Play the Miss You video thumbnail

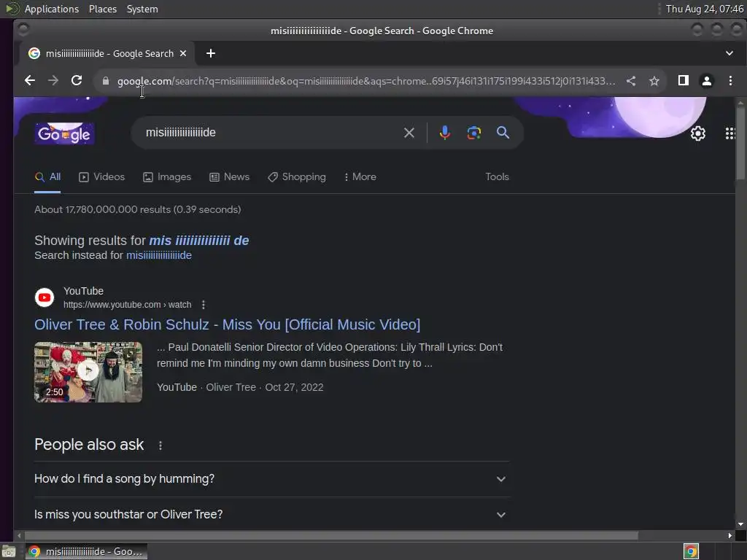tap(88, 372)
